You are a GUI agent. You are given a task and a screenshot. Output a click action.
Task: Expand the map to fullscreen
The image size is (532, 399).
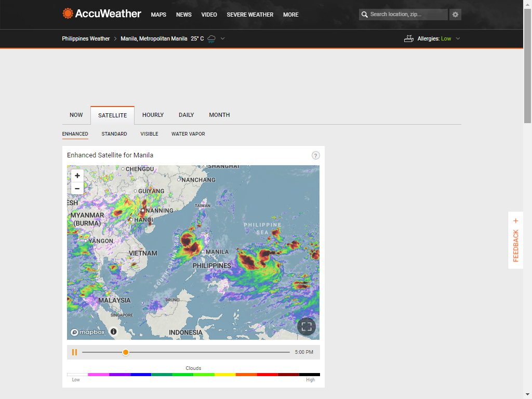[307, 326]
